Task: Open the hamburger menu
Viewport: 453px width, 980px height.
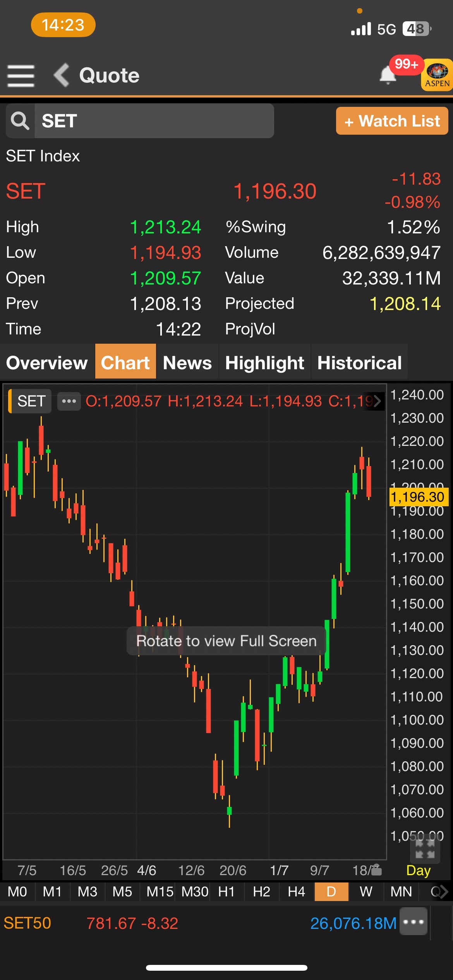Action: point(21,76)
